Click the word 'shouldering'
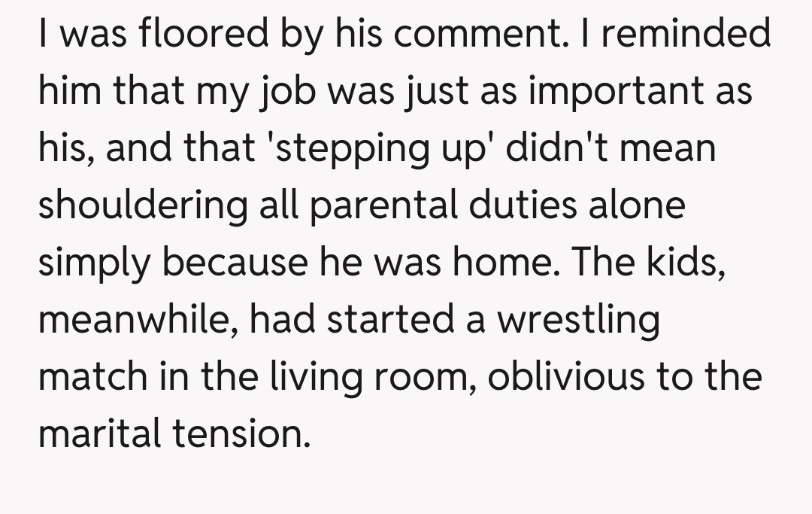 143,204
